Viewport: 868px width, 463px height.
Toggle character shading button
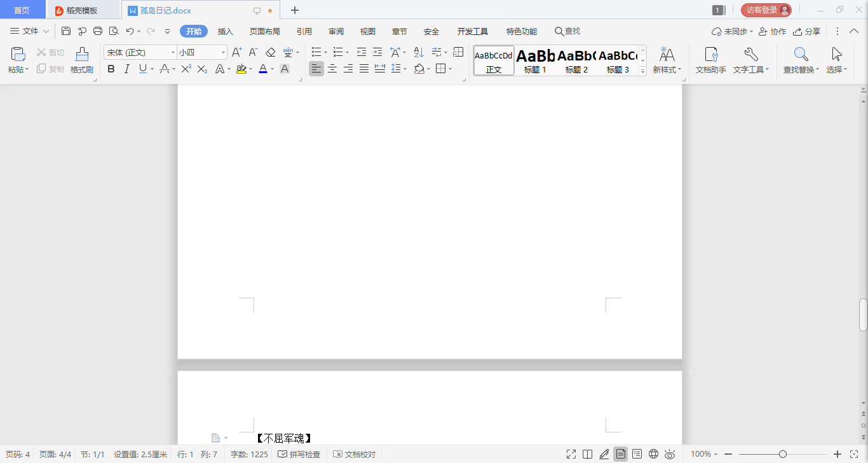(x=285, y=69)
